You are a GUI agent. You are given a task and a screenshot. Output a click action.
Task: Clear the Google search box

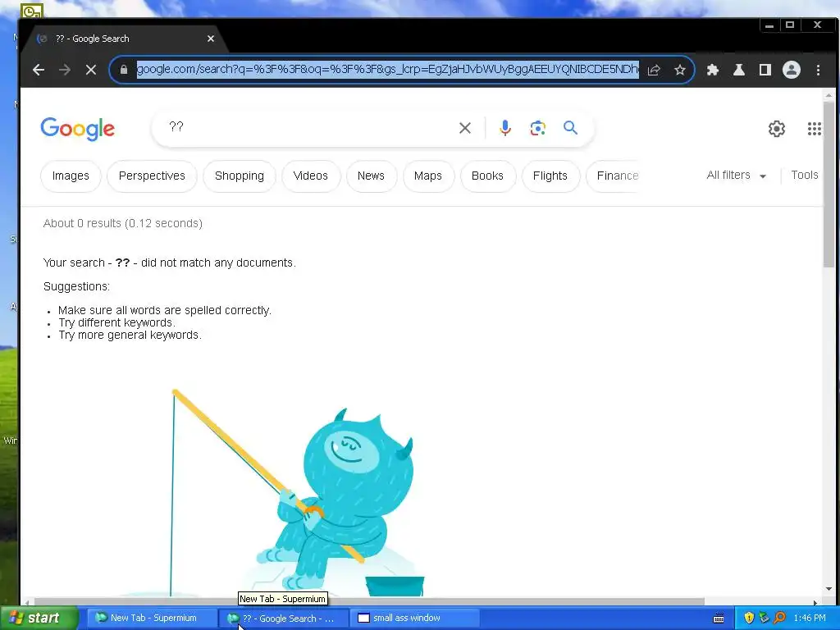(465, 128)
